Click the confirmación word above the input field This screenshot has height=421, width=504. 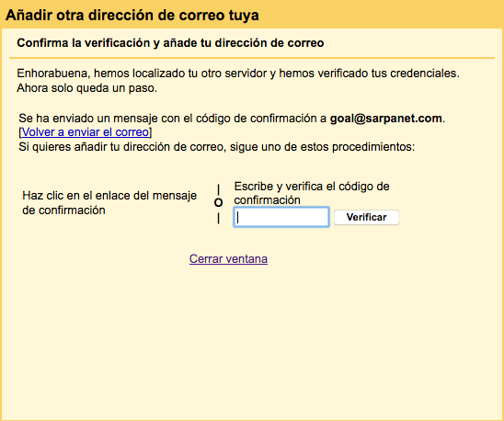pos(267,200)
